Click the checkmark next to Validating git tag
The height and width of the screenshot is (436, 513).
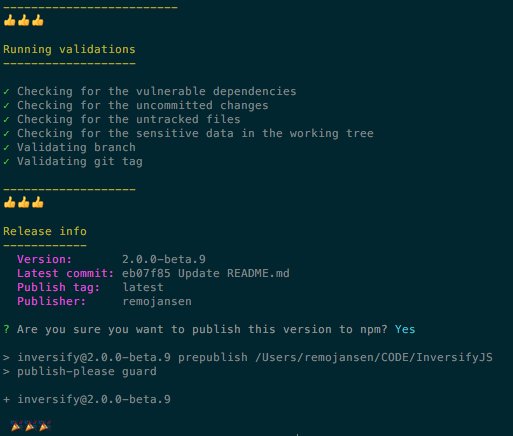(x=6, y=161)
